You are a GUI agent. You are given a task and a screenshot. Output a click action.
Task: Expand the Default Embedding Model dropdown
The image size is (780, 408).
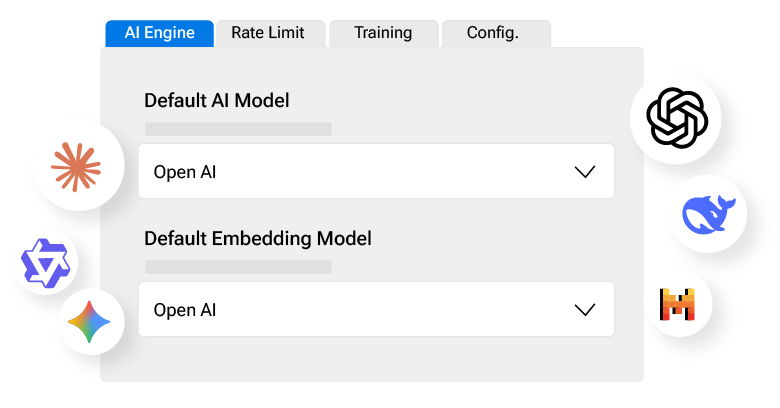pyautogui.click(x=375, y=310)
